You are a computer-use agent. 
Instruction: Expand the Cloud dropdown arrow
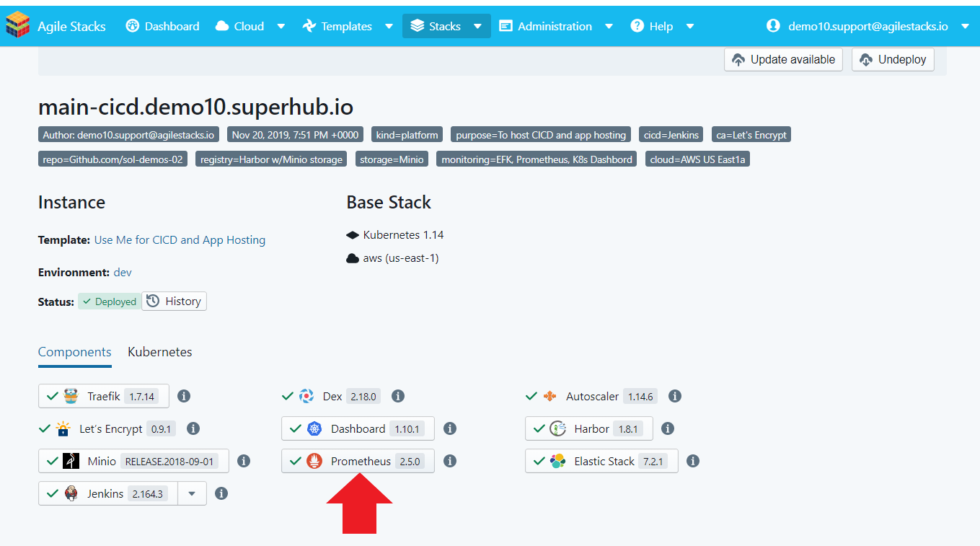281,27
